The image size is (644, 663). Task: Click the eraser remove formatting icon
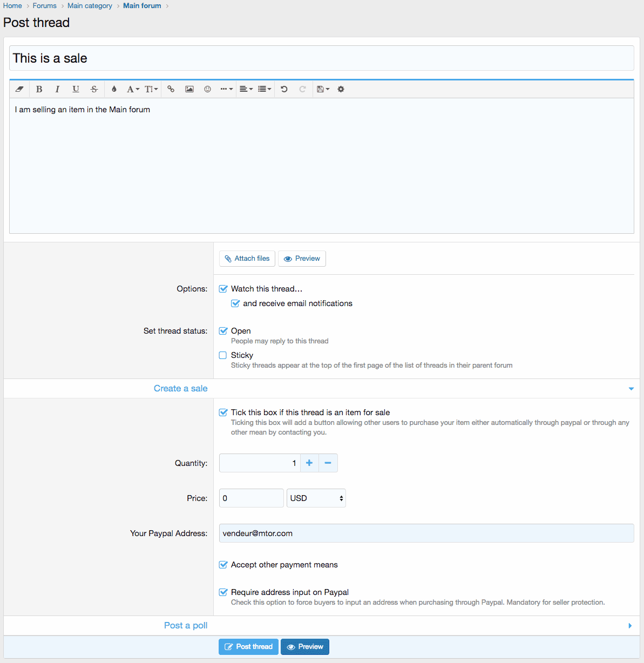19,89
